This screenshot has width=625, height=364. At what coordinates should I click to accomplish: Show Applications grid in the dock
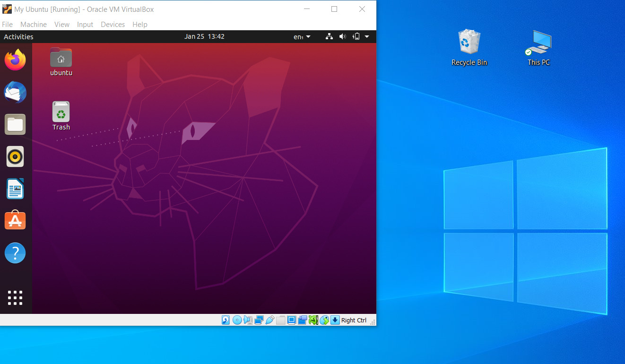point(15,298)
